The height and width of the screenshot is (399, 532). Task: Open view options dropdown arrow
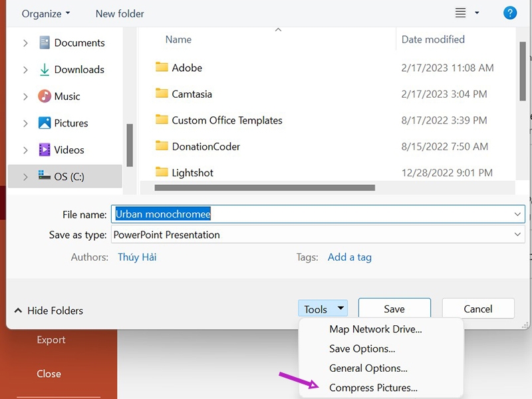pos(477,13)
